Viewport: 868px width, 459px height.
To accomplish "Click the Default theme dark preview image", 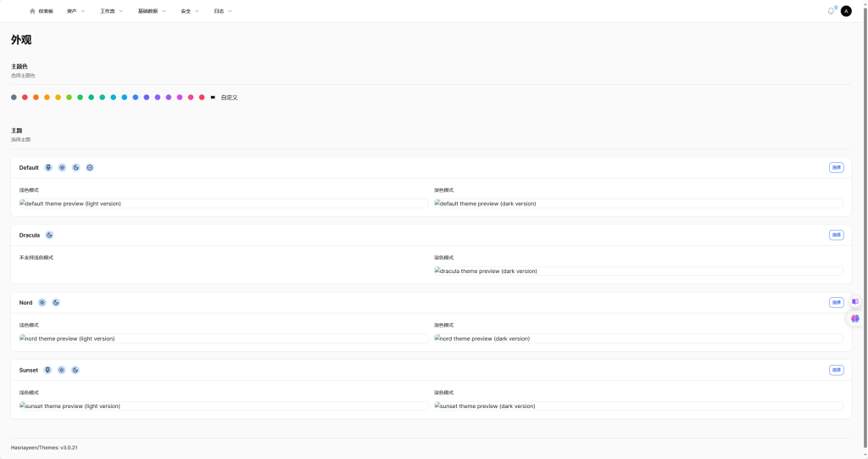I will pos(638,204).
